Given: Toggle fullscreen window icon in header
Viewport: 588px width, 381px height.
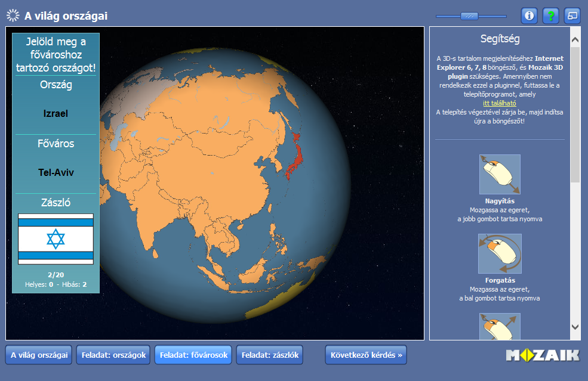Looking at the screenshot, I should pyautogui.click(x=572, y=16).
